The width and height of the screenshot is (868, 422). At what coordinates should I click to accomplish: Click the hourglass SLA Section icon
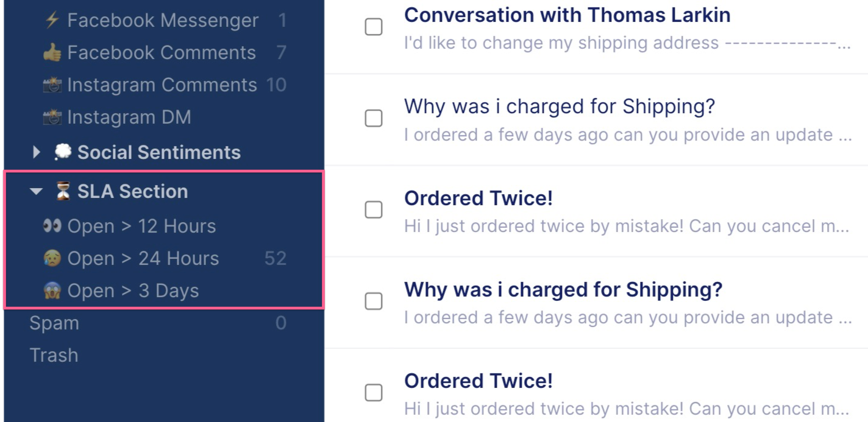point(63,191)
